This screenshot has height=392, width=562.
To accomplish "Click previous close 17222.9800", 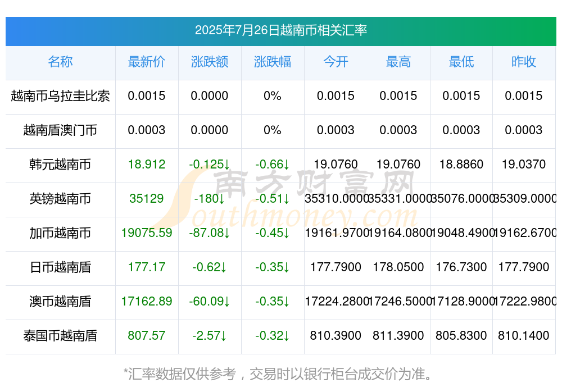I will (525, 302).
